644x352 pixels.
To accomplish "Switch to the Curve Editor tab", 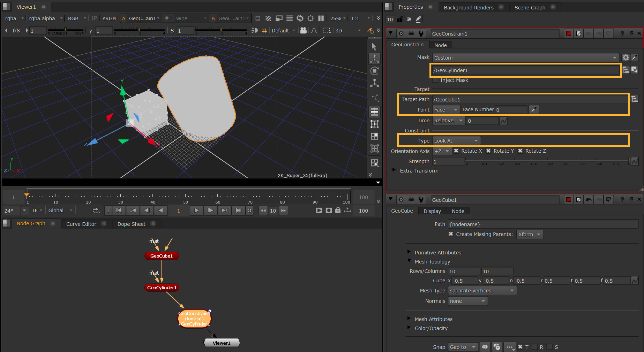I will coord(81,224).
